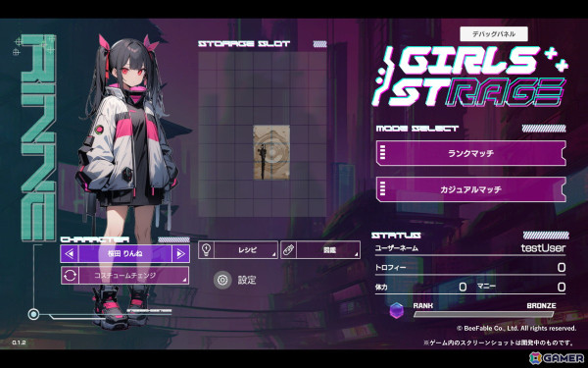Click the BRONZE rank text
The height and width of the screenshot is (368, 588).
(x=541, y=305)
